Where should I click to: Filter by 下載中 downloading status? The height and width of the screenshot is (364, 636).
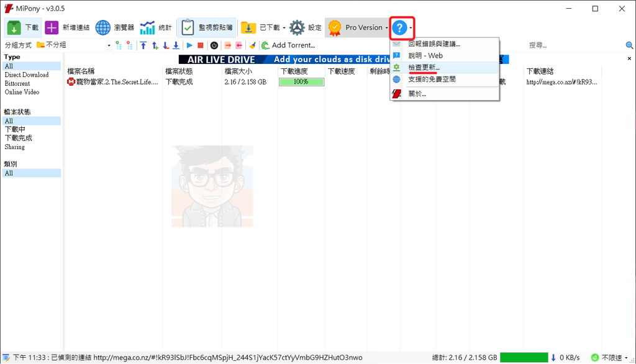pyautogui.click(x=15, y=129)
